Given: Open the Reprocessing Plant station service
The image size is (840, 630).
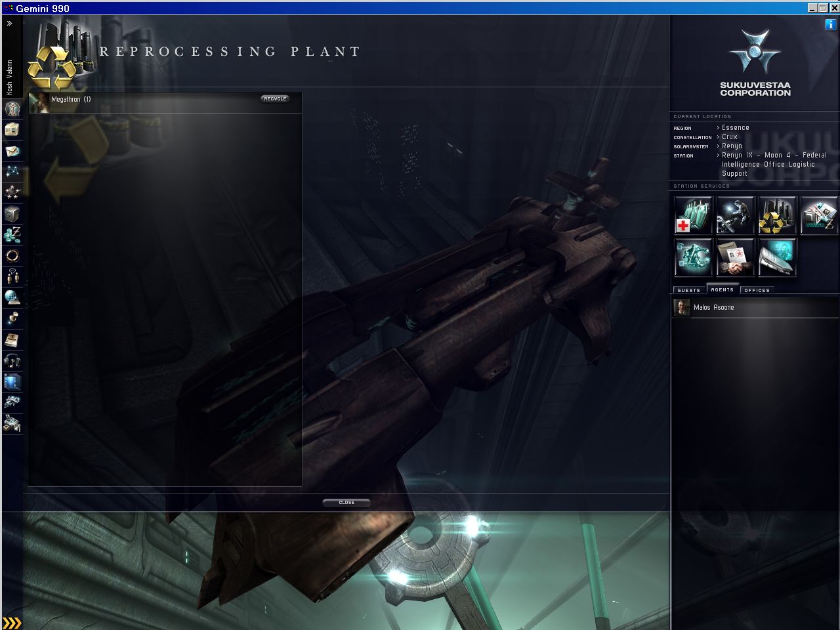Looking at the screenshot, I should [x=778, y=215].
